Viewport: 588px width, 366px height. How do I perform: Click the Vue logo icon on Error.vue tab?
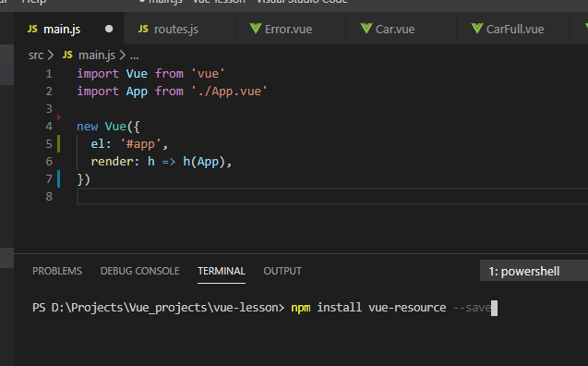point(256,29)
